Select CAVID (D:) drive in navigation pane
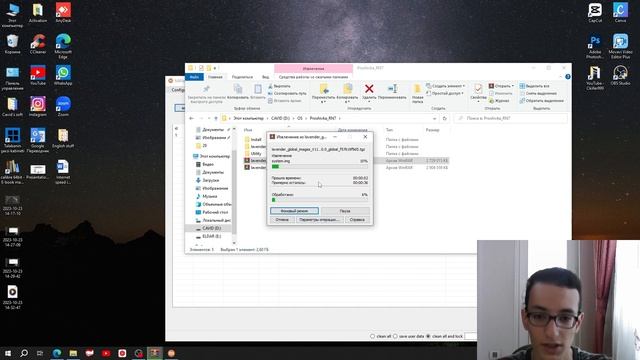Viewport: 640px width, 360px height. pos(211,228)
